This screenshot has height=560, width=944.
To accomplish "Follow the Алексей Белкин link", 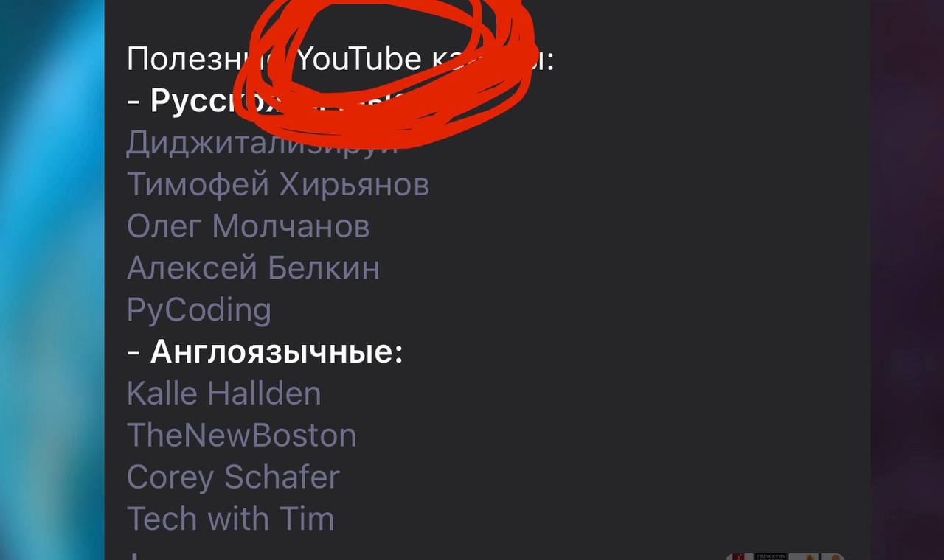I will click(x=253, y=268).
